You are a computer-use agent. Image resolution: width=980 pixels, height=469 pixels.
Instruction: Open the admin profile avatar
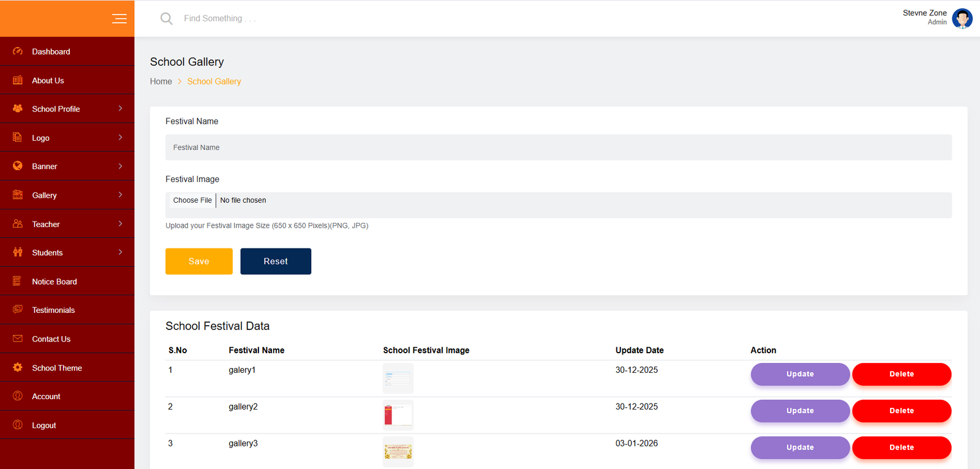pos(962,18)
